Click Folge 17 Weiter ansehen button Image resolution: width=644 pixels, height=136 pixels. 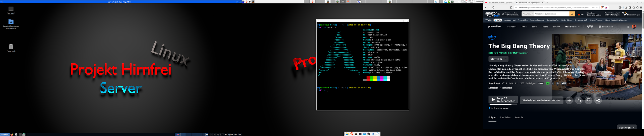(x=503, y=100)
